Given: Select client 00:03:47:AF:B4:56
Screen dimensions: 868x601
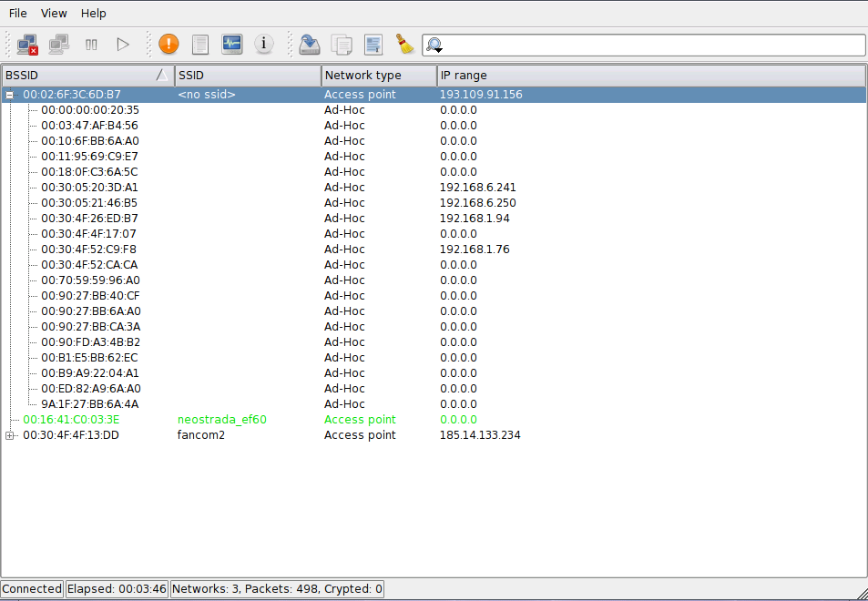Looking at the screenshot, I should click(x=89, y=126).
